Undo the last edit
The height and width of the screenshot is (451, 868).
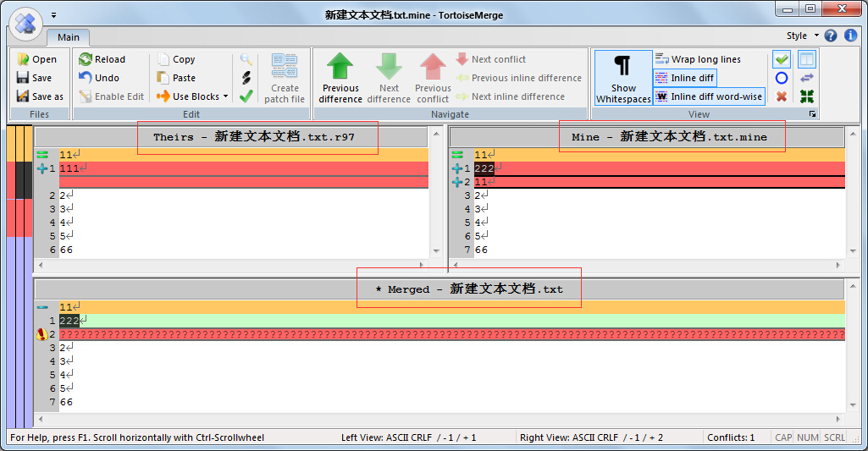pos(99,78)
